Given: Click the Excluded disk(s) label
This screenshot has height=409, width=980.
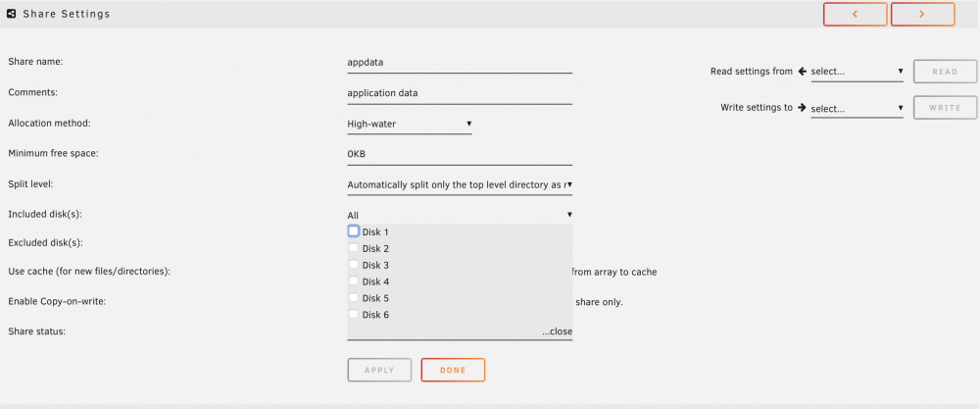Looking at the screenshot, I should point(46,242).
